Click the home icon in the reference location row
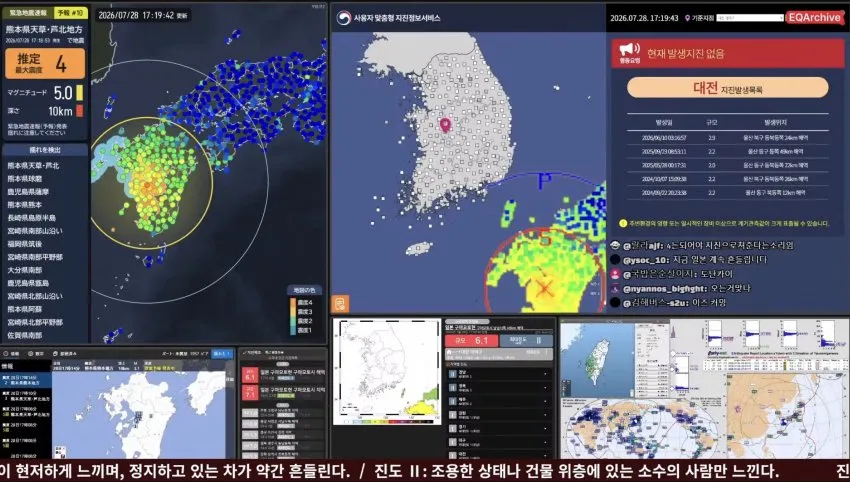 [449, 352]
